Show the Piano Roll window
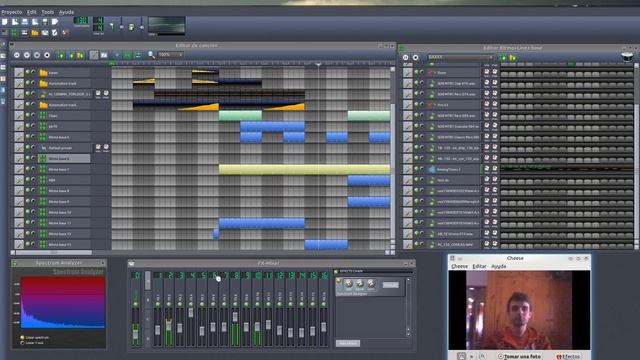640x360 pixels. click(25, 33)
